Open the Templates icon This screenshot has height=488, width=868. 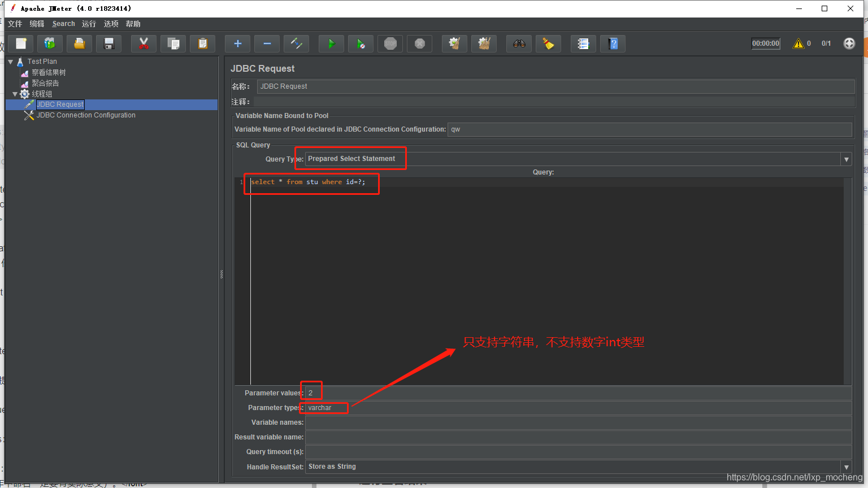point(50,43)
